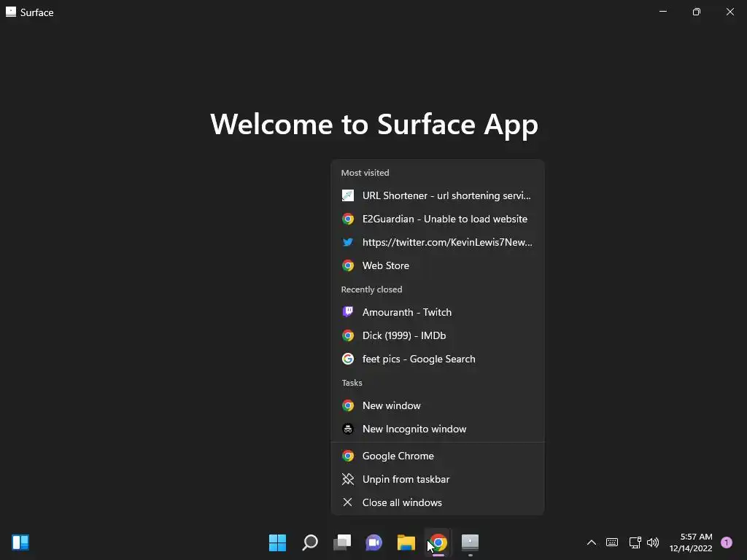The height and width of the screenshot is (560, 747).
Task: Click the Chrome taskbar icon
Action: point(438,542)
